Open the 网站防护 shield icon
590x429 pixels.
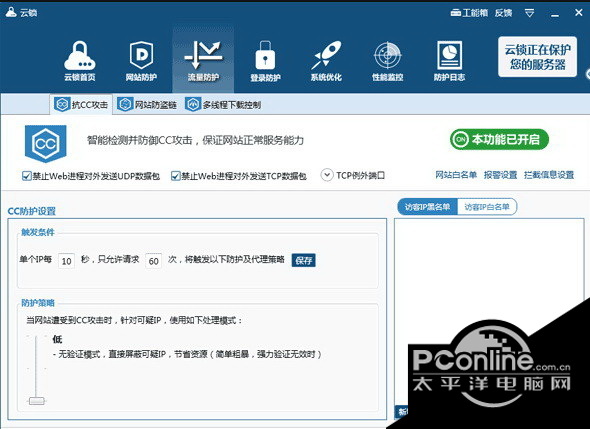point(141,60)
